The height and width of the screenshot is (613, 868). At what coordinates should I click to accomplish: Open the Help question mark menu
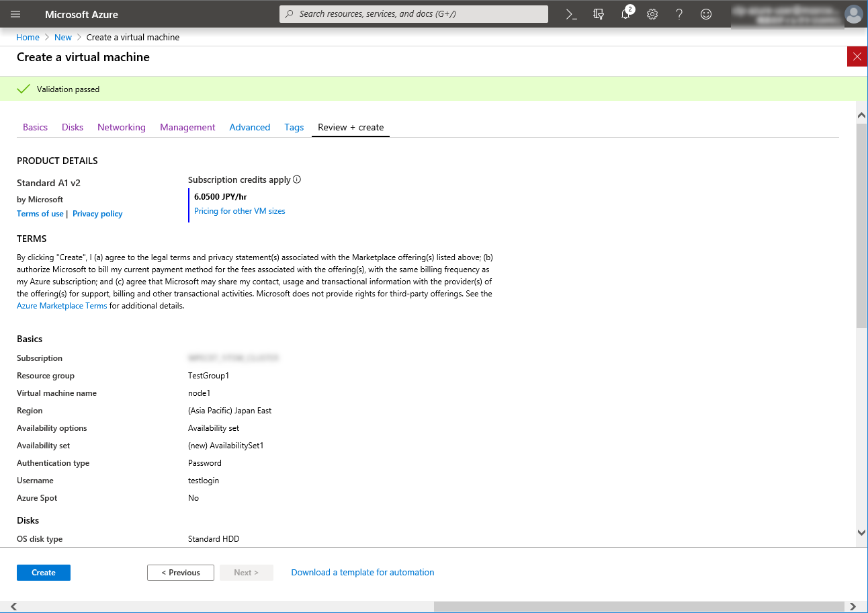(x=679, y=14)
